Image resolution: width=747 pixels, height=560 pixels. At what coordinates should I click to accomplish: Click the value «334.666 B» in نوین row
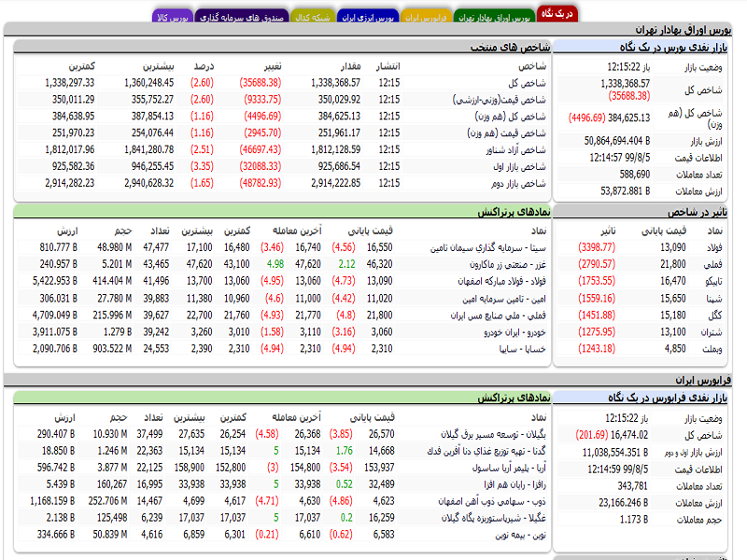(x=56, y=534)
